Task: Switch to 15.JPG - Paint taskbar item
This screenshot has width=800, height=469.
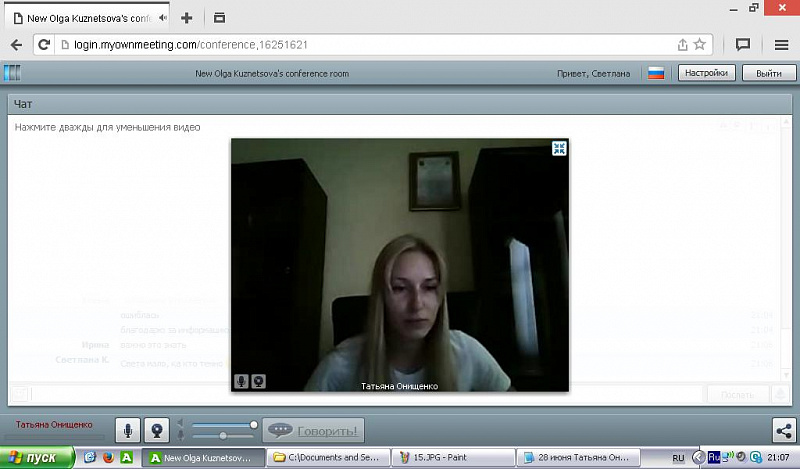Action: 450,457
